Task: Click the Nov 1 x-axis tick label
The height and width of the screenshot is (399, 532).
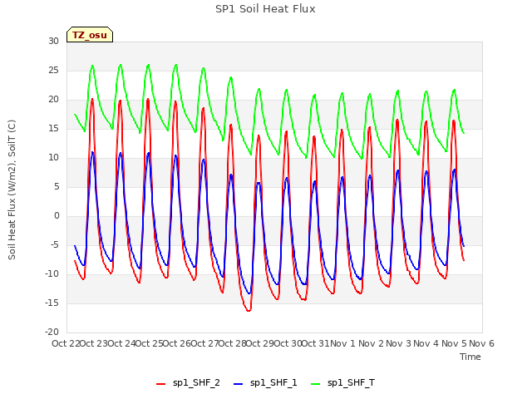Action: pyautogui.click(x=342, y=343)
